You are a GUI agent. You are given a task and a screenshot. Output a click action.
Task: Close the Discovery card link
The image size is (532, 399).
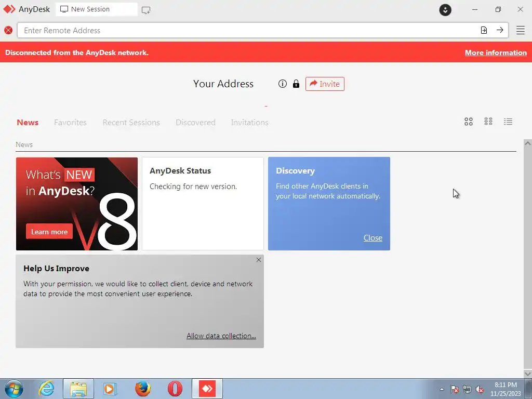(373, 238)
